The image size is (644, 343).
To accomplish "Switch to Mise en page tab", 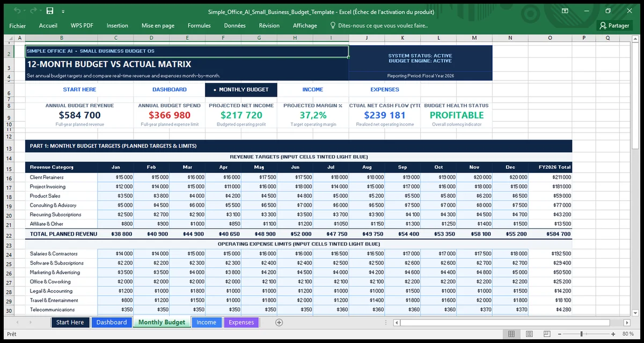I will click(158, 25).
